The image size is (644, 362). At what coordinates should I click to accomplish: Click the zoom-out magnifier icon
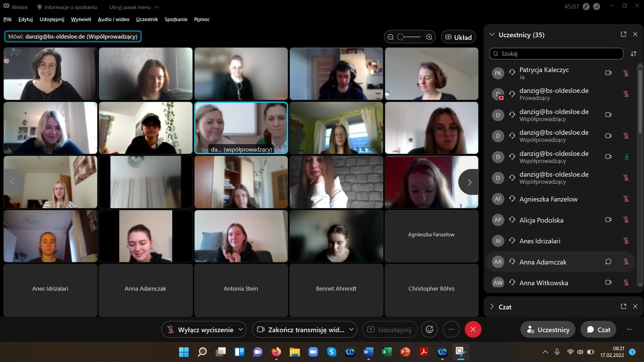coord(390,37)
